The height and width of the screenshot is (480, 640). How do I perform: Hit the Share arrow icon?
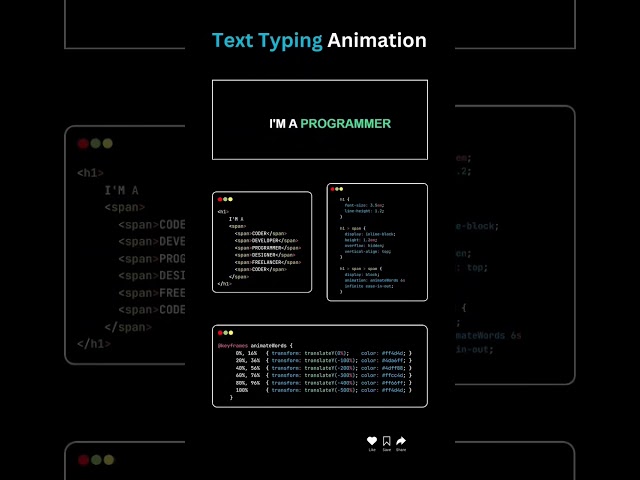click(401, 441)
